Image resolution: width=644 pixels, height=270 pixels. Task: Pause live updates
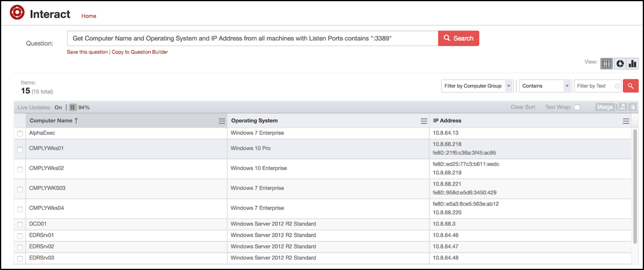click(72, 107)
